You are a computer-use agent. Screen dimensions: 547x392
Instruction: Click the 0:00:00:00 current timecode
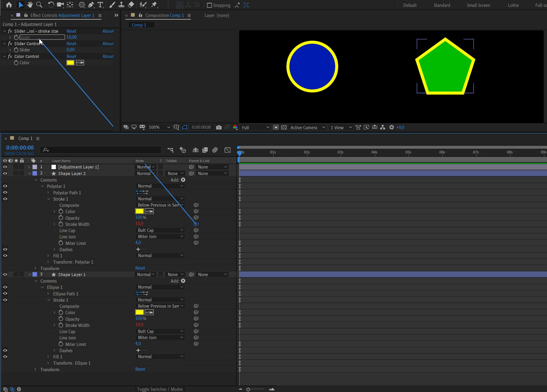coord(20,147)
